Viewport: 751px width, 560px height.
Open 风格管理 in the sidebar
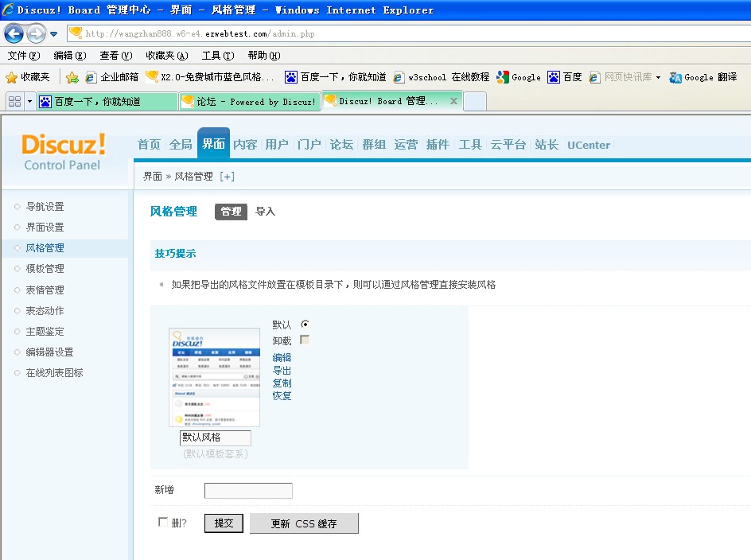[x=45, y=247]
